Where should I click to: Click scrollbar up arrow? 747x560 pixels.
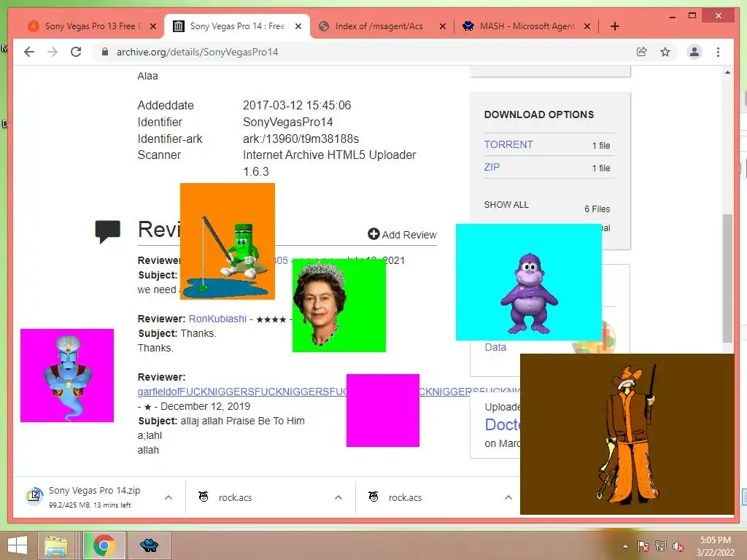pyautogui.click(x=727, y=72)
